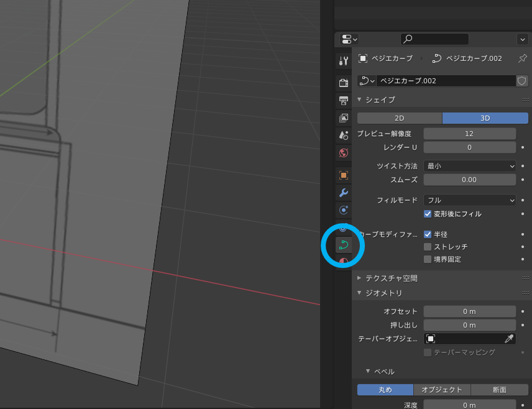The image size is (532, 409).
Task: Open the ツイスト方法 dropdown set to 最小
Action: pyautogui.click(x=470, y=166)
